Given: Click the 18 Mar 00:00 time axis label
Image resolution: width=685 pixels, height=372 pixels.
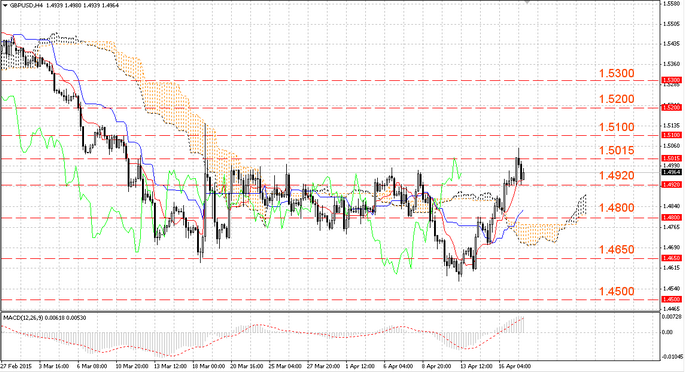Looking at the screenshot, I should (208, 366).
